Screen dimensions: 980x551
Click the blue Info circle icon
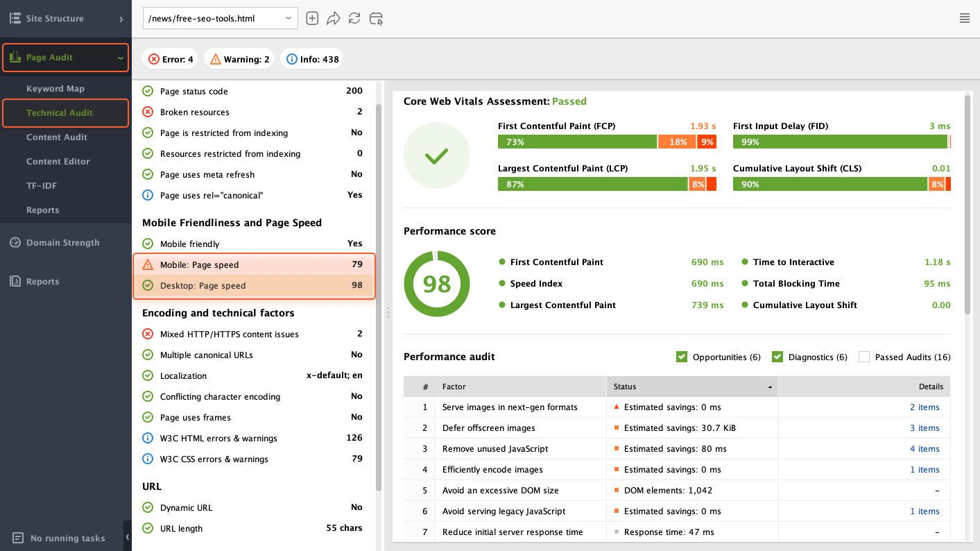(x=292, y=59)
